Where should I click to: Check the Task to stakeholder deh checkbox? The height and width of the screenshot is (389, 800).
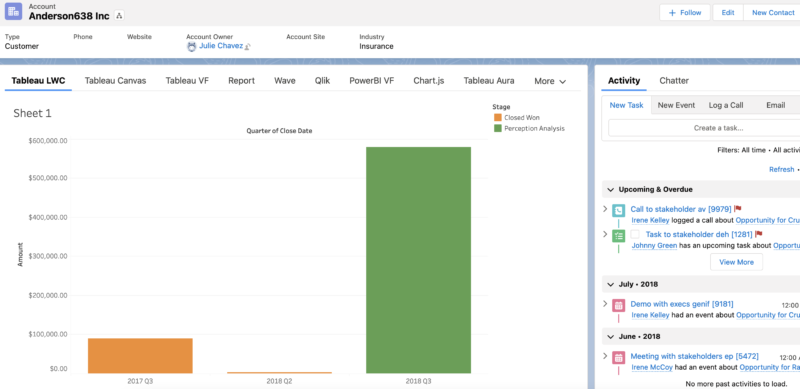635,234
